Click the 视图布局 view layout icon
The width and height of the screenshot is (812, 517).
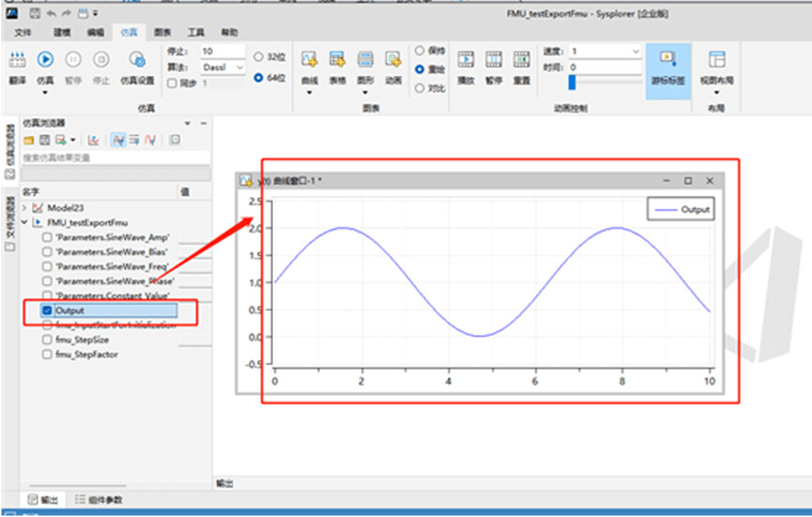click(716, 59)
